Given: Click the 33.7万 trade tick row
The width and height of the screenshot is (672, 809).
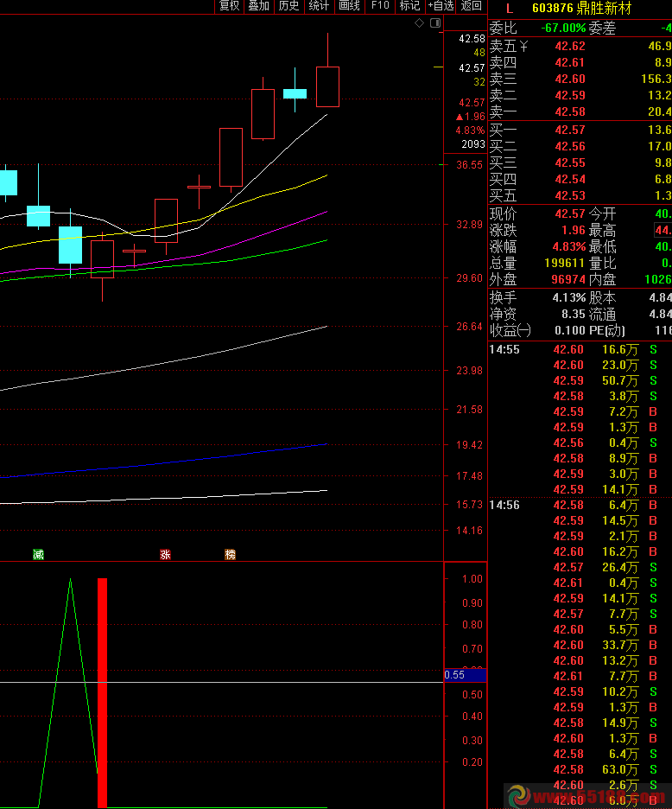Looking at the screenshot, I should (x=580, y=645).
